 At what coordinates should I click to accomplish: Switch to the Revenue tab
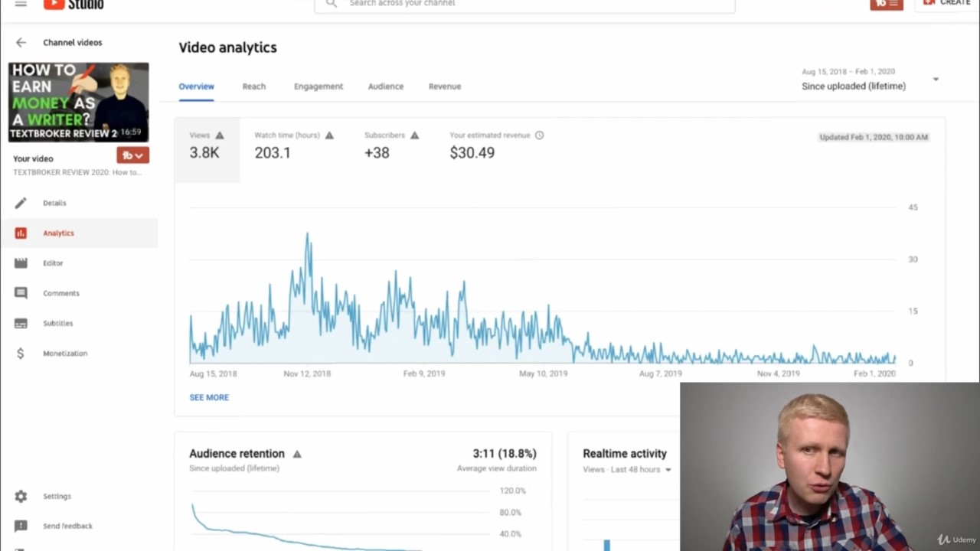pyautogui.click(x=445, y=86)
